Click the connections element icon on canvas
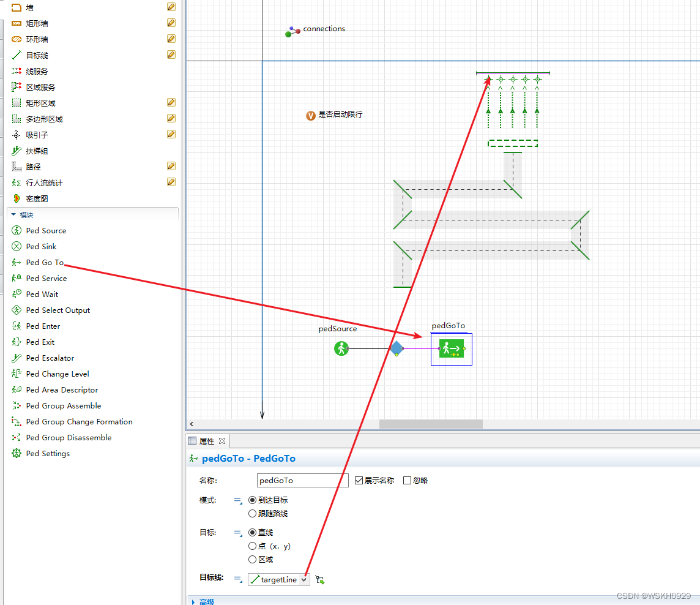 click(x=292, y=32)
